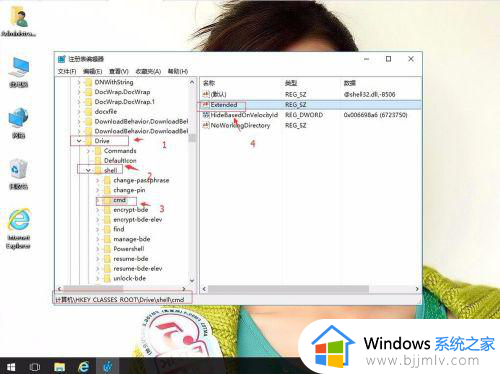Click the Commands key folder icon

[98, 151]
